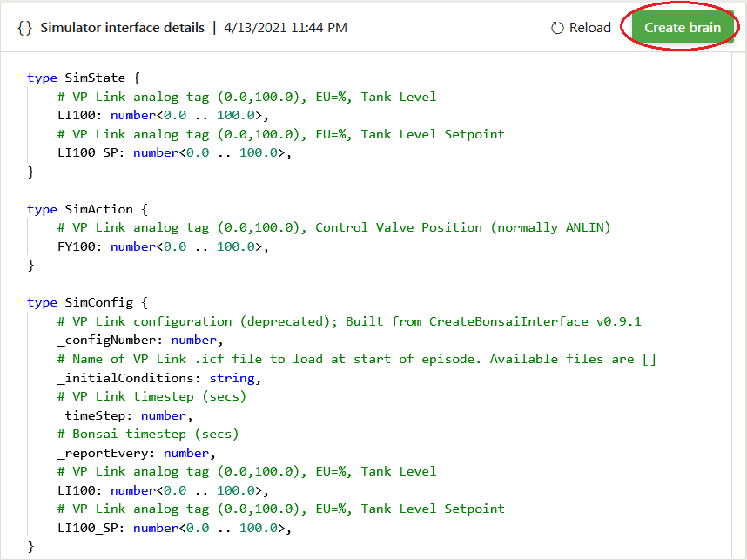
Task: Click the 'type SimAction {' line
Action: pyautogui.click(x=88, y=209)
